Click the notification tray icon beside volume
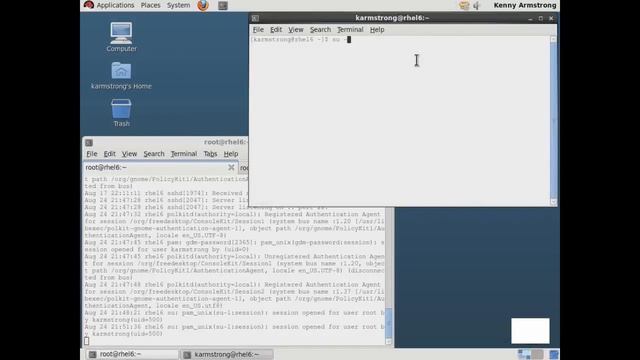640x360 pixels. coord(464,5)
